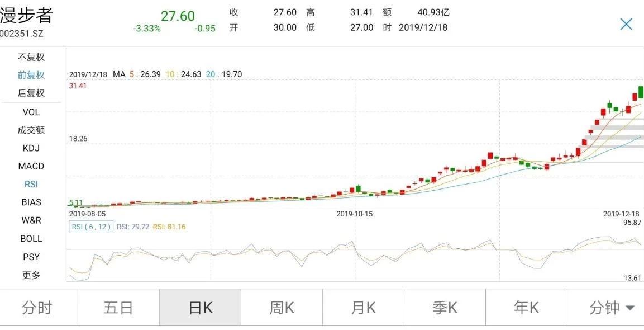Click the high price 31.41 in header

click(x=361, y=12)
